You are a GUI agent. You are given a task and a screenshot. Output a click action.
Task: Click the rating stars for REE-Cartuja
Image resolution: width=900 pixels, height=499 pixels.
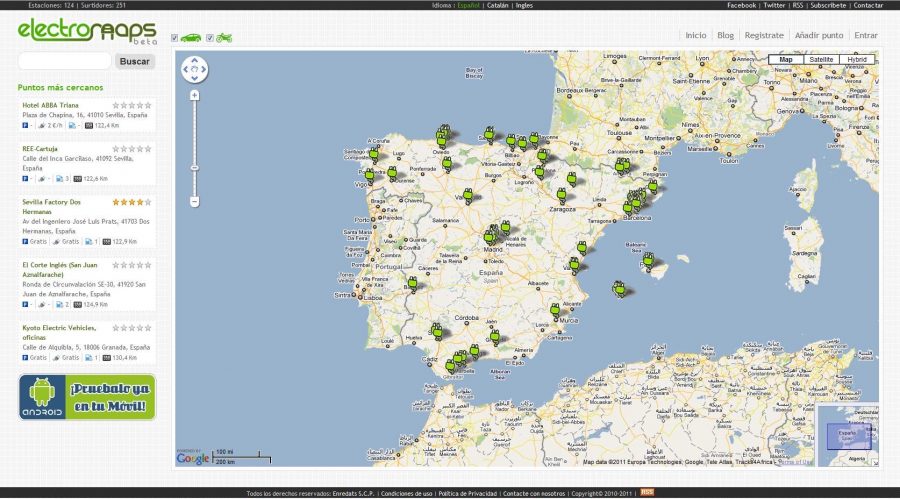[x=132, y=149]
